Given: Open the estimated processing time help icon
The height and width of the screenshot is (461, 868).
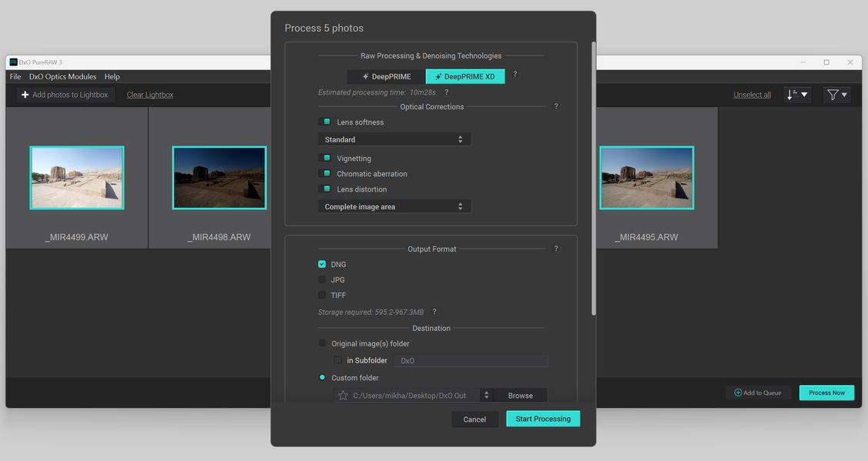Looking at the screenshot, I should coord(446,92).
